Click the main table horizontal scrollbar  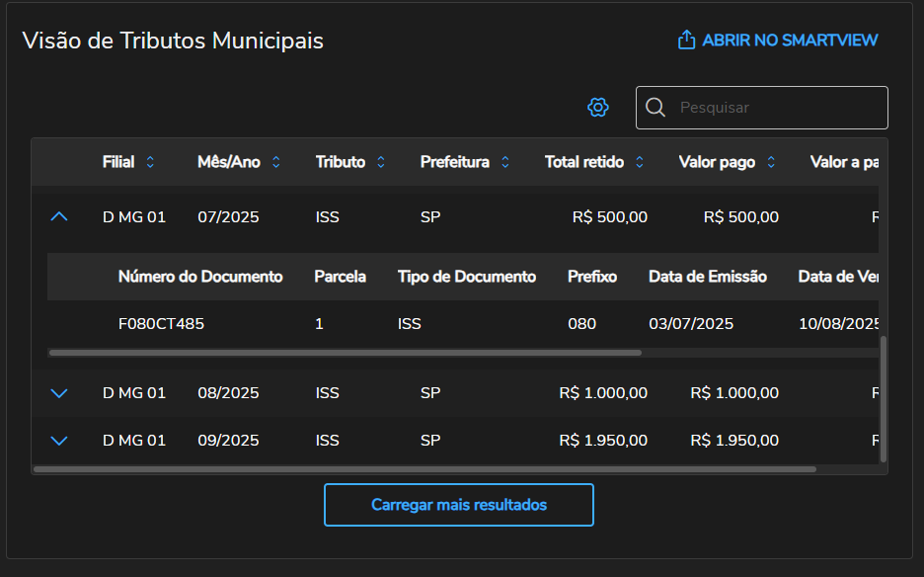click(424, 469)
